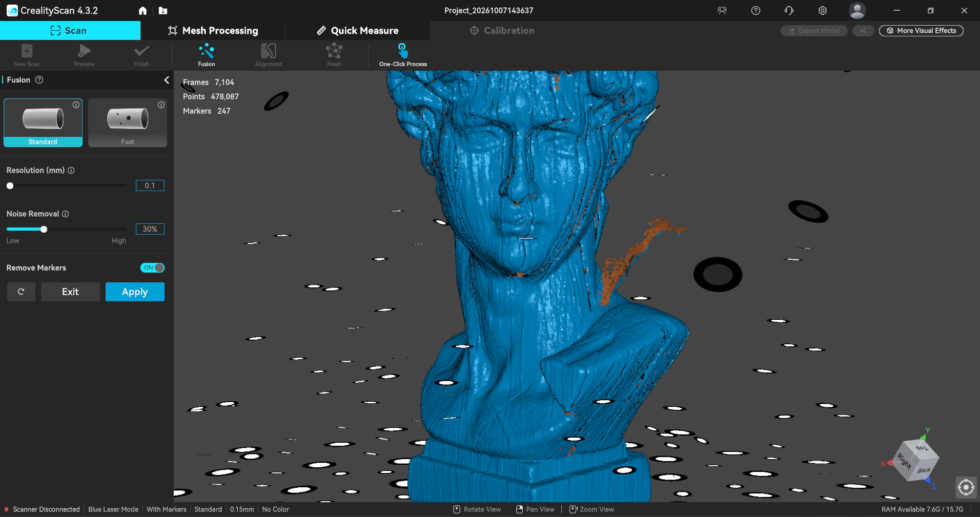Switch to the Quick Measure tab
Image resolution: width=980 pixels, height=517 pixels.
[358, 31]
